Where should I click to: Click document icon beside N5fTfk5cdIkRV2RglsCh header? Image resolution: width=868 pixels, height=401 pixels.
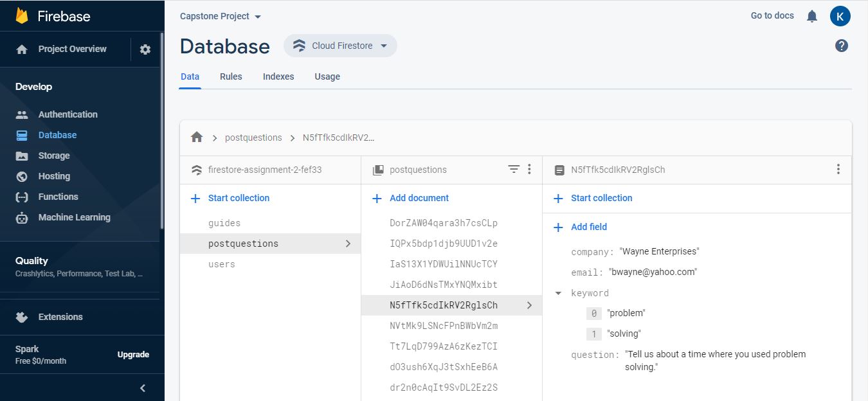[x=559, y=170]
